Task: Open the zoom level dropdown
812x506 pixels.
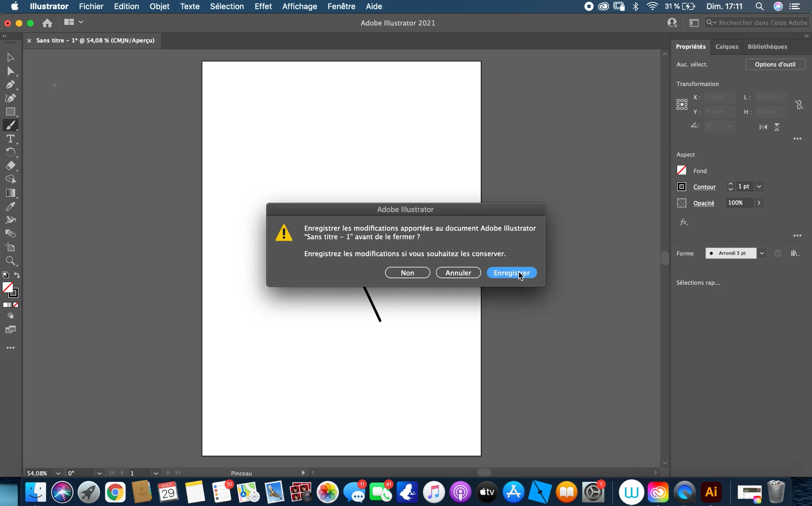Action: click(x=58, y=473)
